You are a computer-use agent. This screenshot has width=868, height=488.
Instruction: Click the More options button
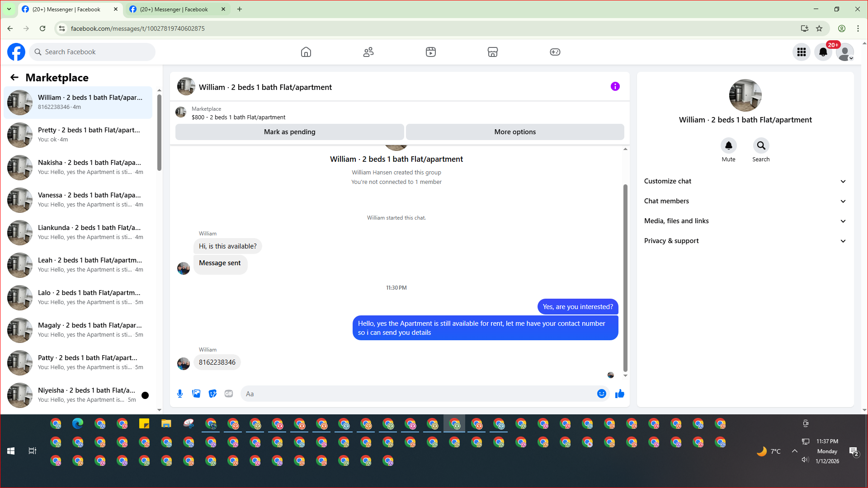(514, 132)
